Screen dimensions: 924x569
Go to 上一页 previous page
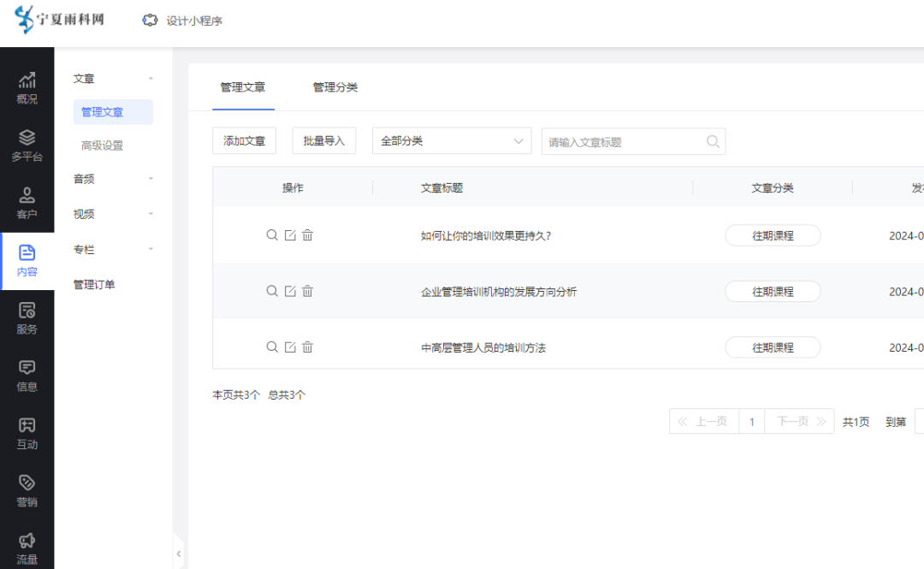coord(704,422)
